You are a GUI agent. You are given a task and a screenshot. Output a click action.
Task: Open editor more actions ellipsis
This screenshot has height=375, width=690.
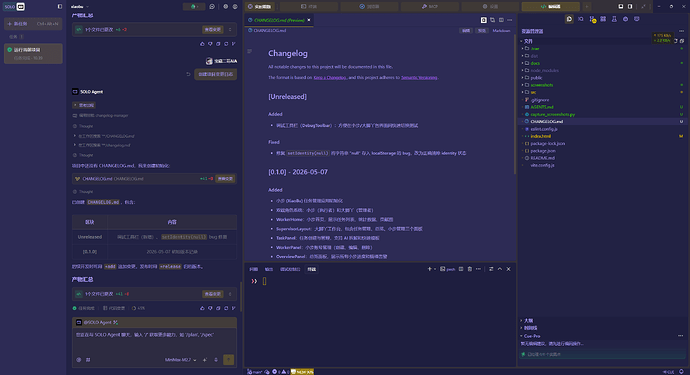pyautogui.click(x=510, y=20)
